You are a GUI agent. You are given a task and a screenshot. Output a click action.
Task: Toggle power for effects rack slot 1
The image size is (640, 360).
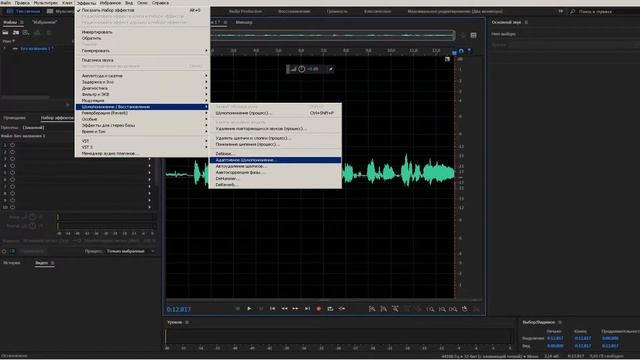pyautogui.click(x=12, y=145)
